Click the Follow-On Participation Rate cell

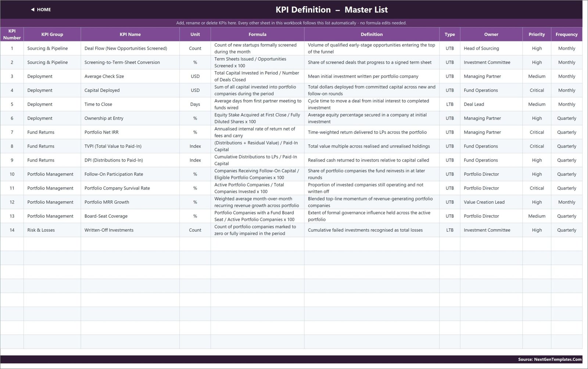130,174
